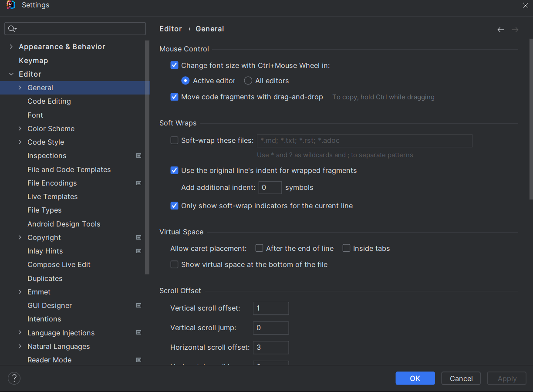Screen dimensions: 533x392
Task: Enable the Soft-wrap these files checkbox
Action: (x=175, y=140)
